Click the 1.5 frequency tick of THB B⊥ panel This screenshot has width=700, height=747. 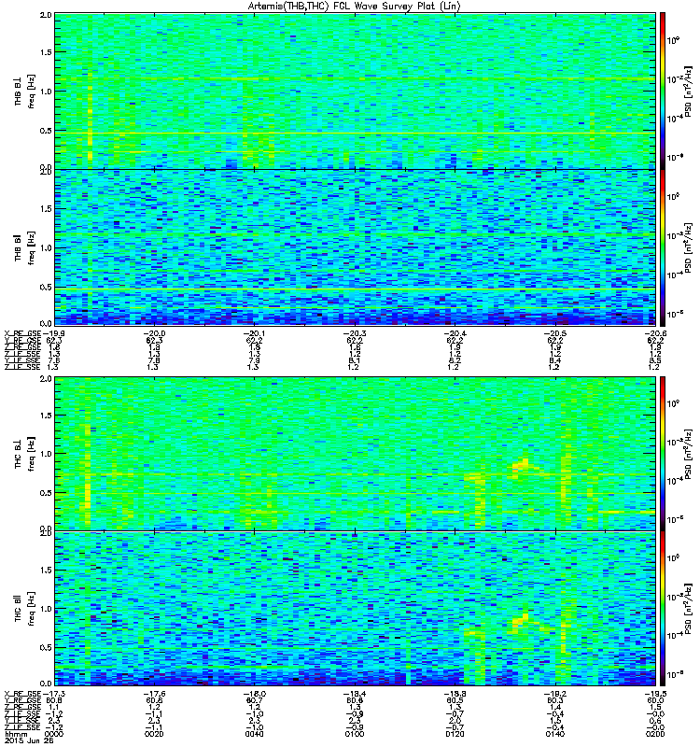46,52
